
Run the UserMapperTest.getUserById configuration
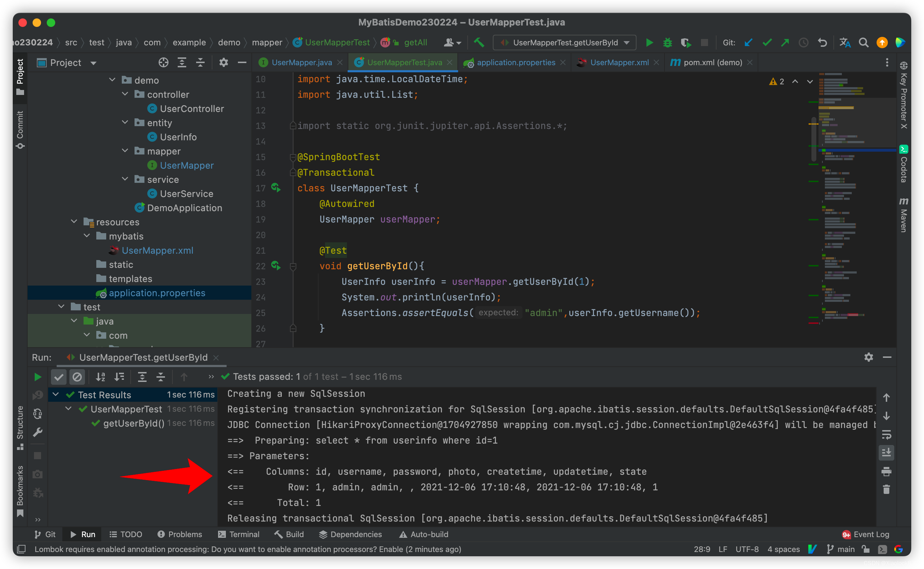tap(649, 43)
